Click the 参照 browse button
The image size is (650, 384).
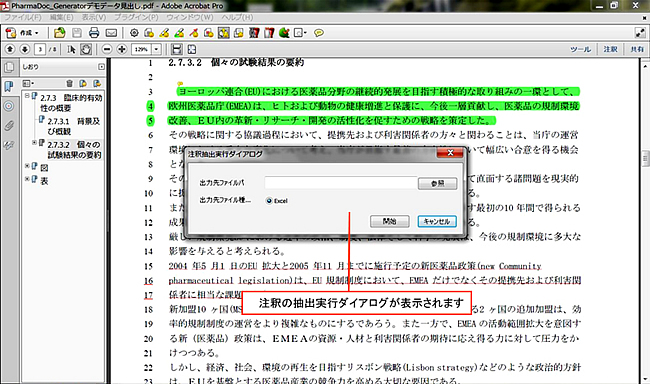click(437, 183)
